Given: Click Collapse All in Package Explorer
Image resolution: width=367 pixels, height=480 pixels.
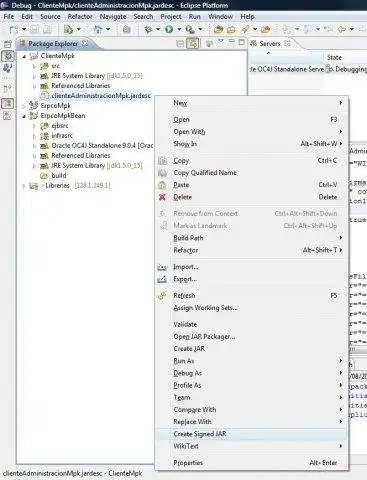Looking at the screenshot, I should (180, 44).
